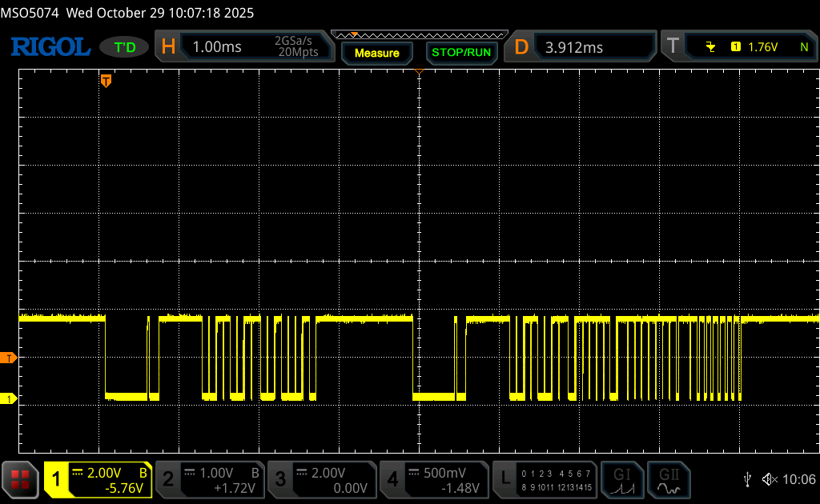Open the logic analyzer L digital channels panel
The width and height of the screenshot is (820, 504).
pyautogui.click(x=546, y=479)
